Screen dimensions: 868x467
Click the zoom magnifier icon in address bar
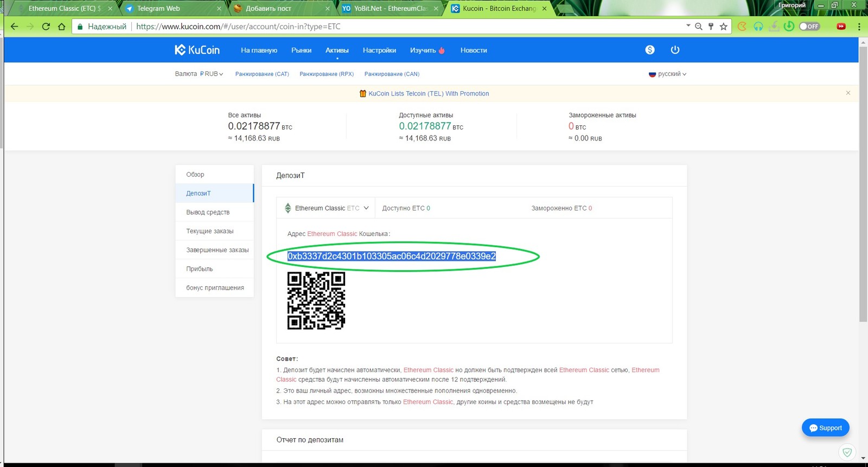coord(699,26)
